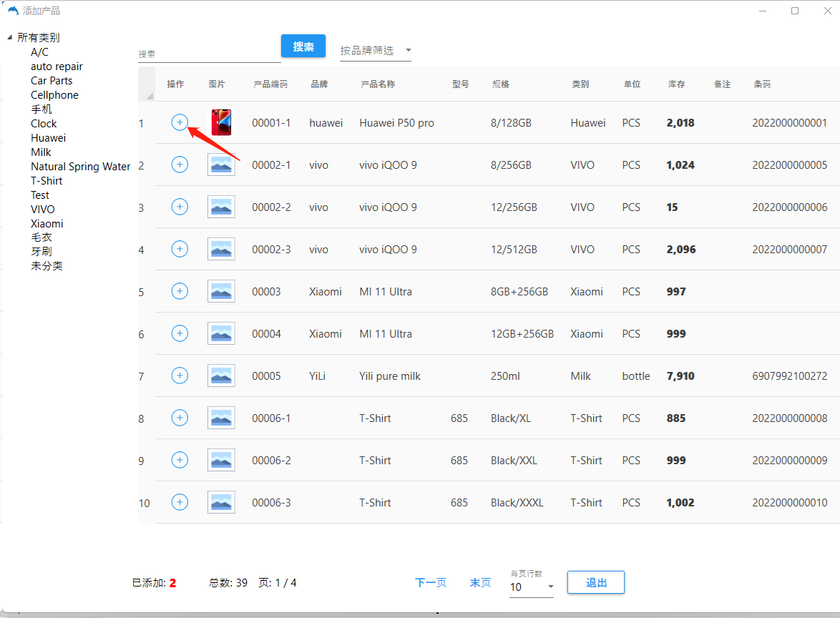Add Huawei P50 pro with plus icon
Screen dimensions: 840x618
click(180, 122)
